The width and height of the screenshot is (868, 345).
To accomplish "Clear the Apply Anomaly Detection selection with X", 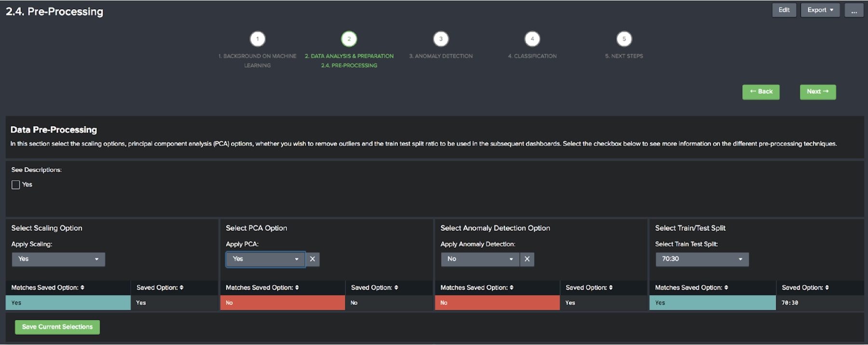I will tap(527, 259).
